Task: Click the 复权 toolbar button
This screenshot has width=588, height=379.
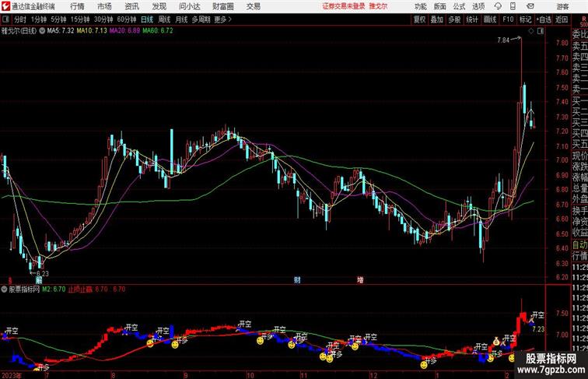Action: pyautogui.click(x=420, y=19)
